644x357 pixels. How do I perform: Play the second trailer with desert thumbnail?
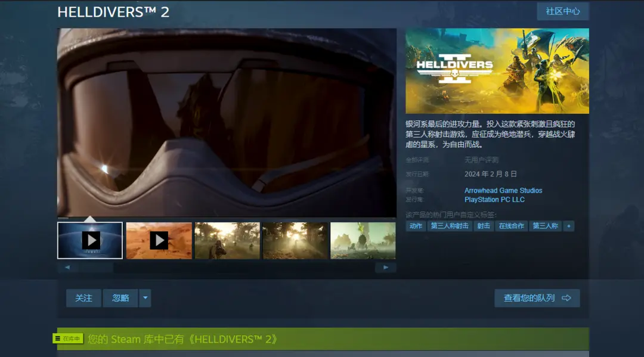(x=159, y=240)
